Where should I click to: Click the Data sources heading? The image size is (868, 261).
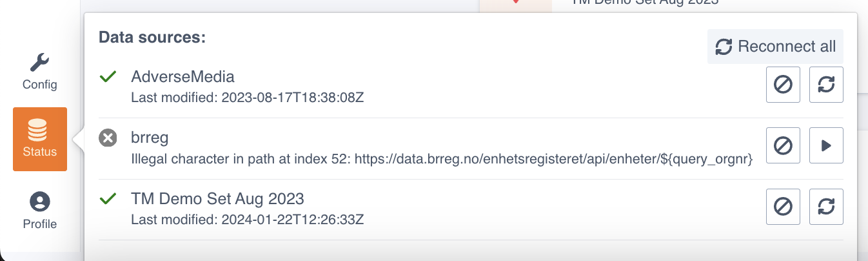click(x=152, y=37)
